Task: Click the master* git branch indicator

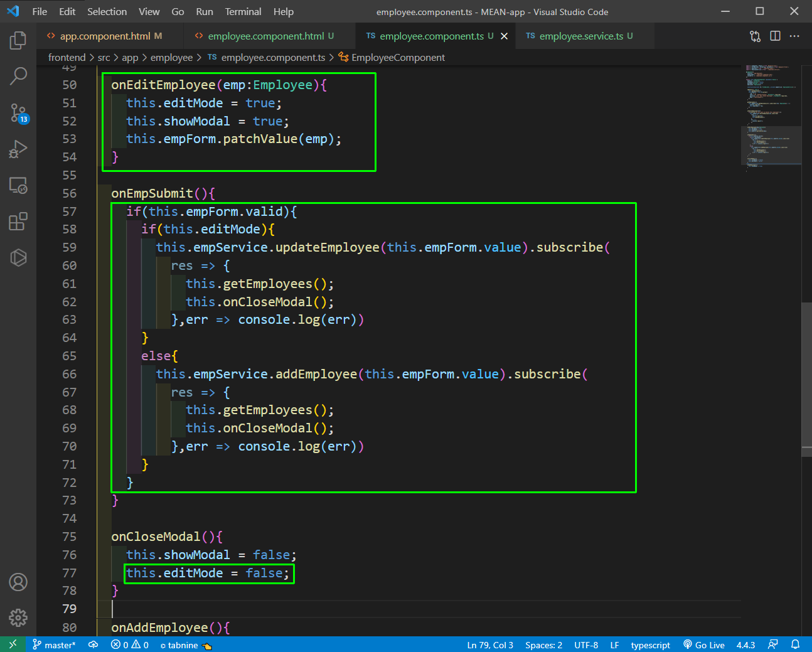Action: [54, 644]
